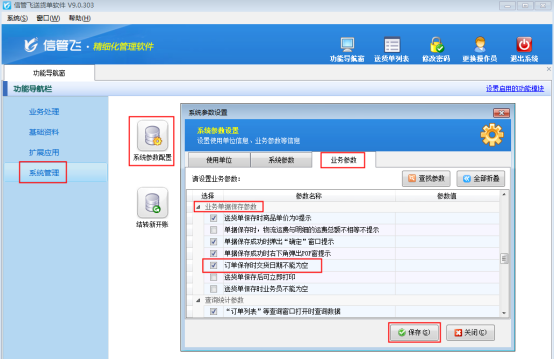This screenshot has height=360, width=554.
Task: Switch to the 系统参数 tab
Action: click(x=281, y=160)
